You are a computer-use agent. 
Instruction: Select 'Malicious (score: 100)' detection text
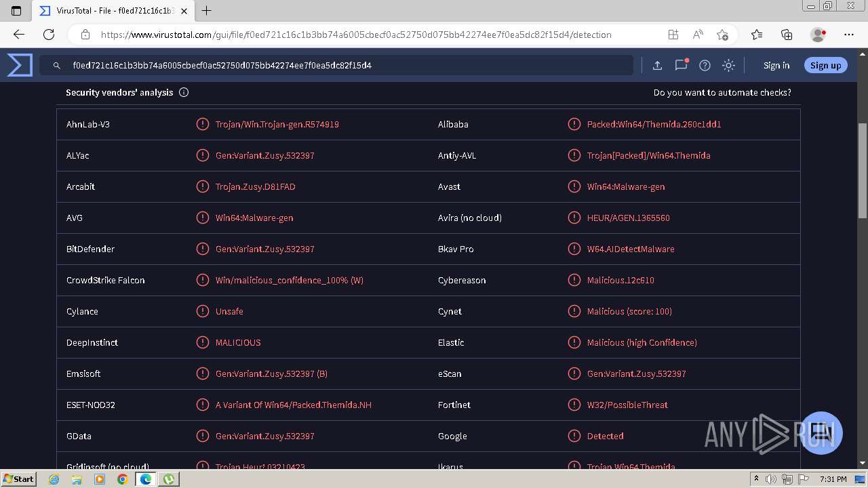point(629,311)
